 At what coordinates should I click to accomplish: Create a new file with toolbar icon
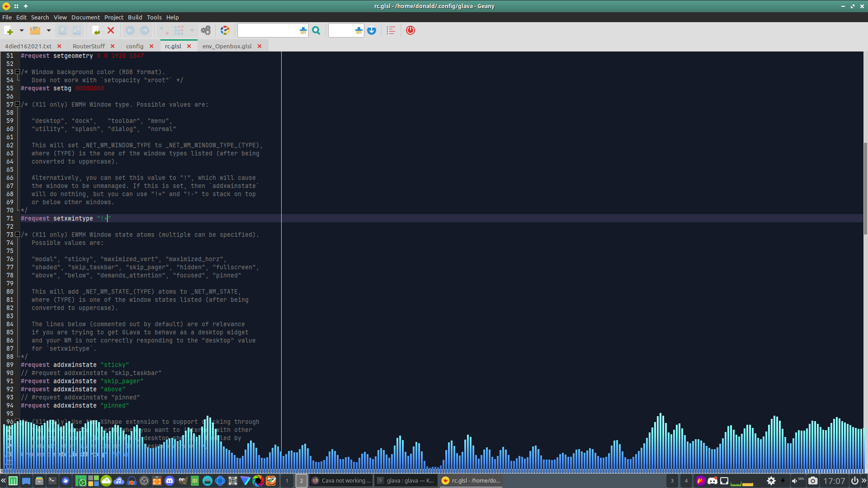tap(9, 30)
